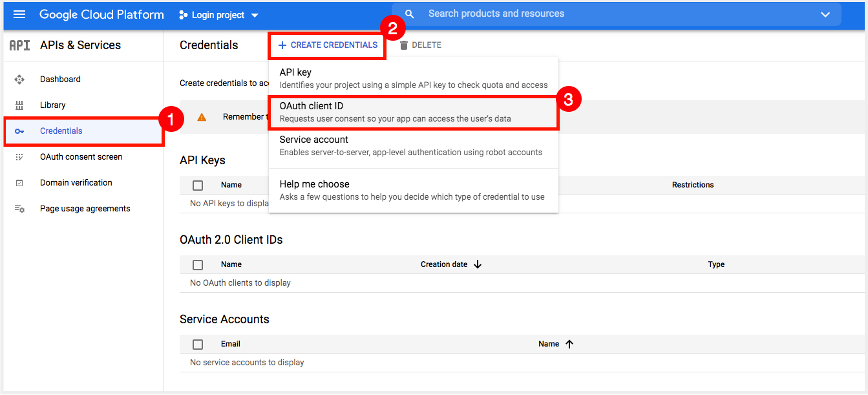
Task: Choose Service account menu option
Action: coord(414,145)
